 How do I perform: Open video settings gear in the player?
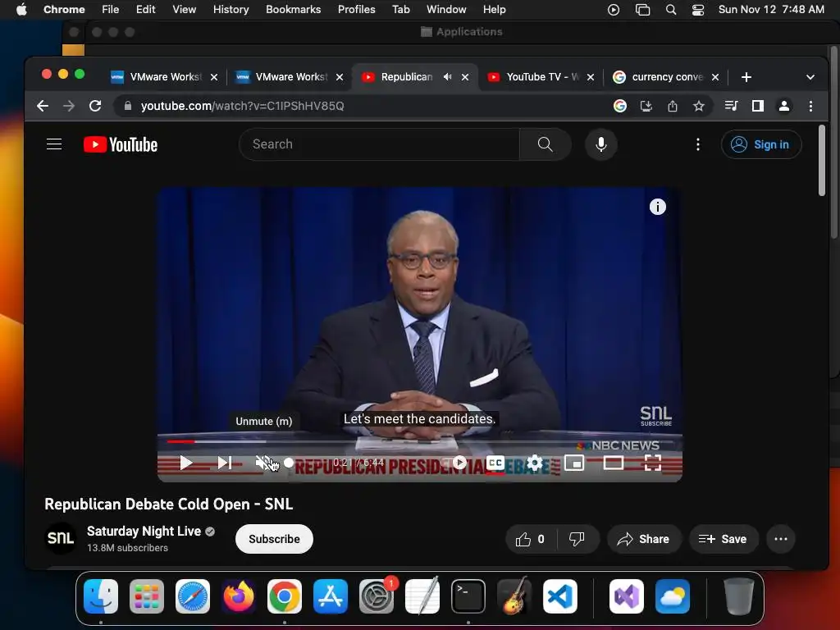click(x=534, y=463)
